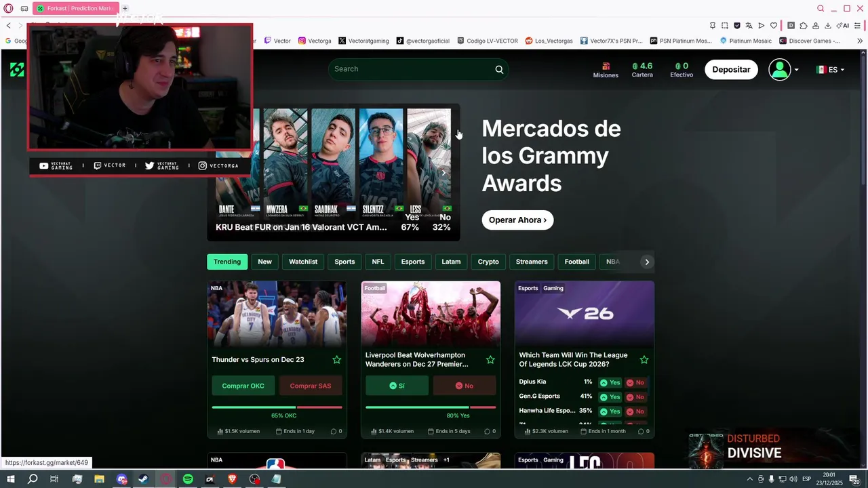
Task: Click the green user avatar icon
Action: pos(780,69)
